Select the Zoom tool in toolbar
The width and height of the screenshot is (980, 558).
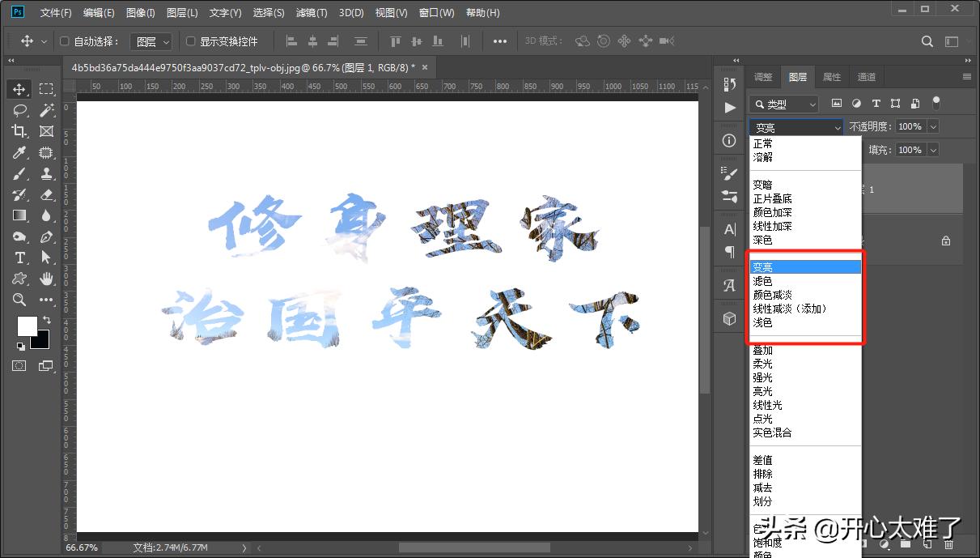click(19, 300)
